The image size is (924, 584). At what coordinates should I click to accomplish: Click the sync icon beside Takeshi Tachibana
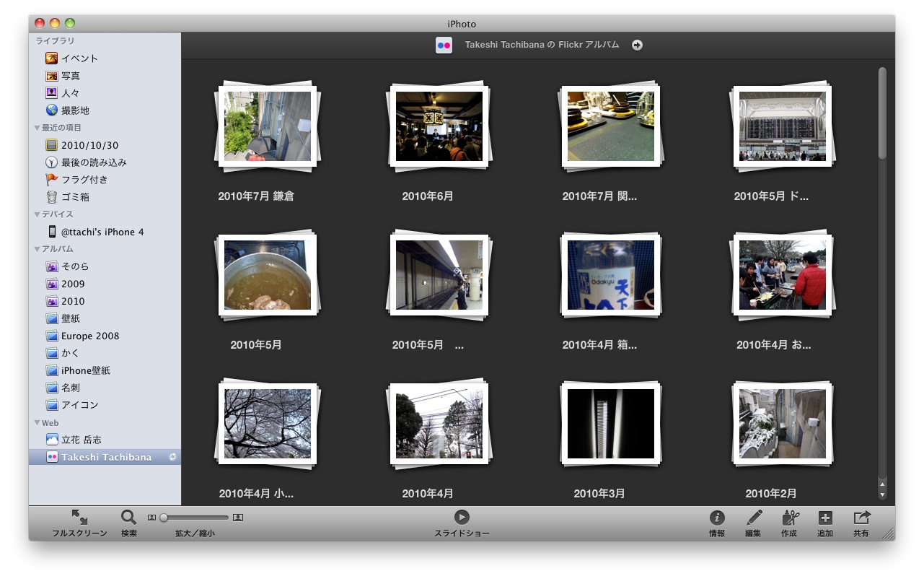[172, 458]
